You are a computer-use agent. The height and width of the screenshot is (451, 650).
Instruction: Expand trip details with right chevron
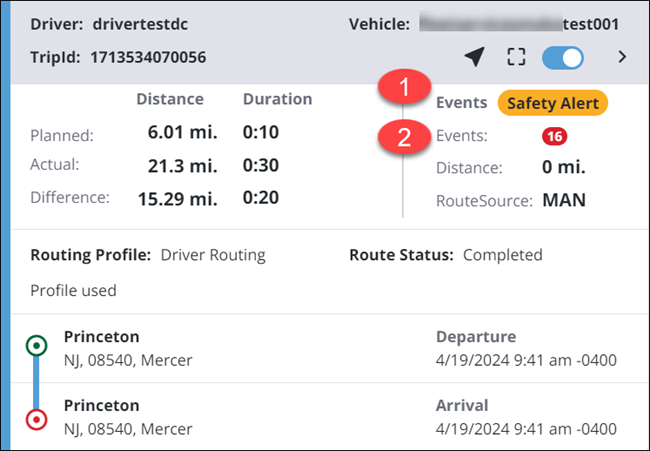pos(622,57)
